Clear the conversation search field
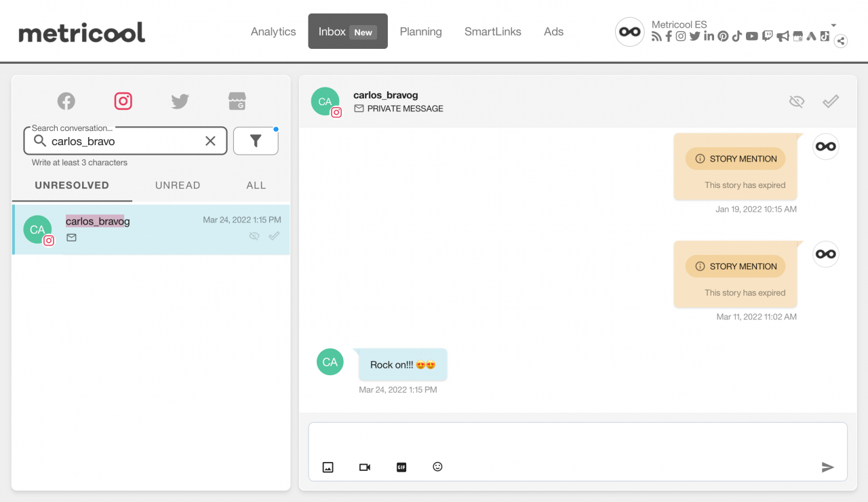The width and height of the screenshot is (868, 502). coord(210,140)
